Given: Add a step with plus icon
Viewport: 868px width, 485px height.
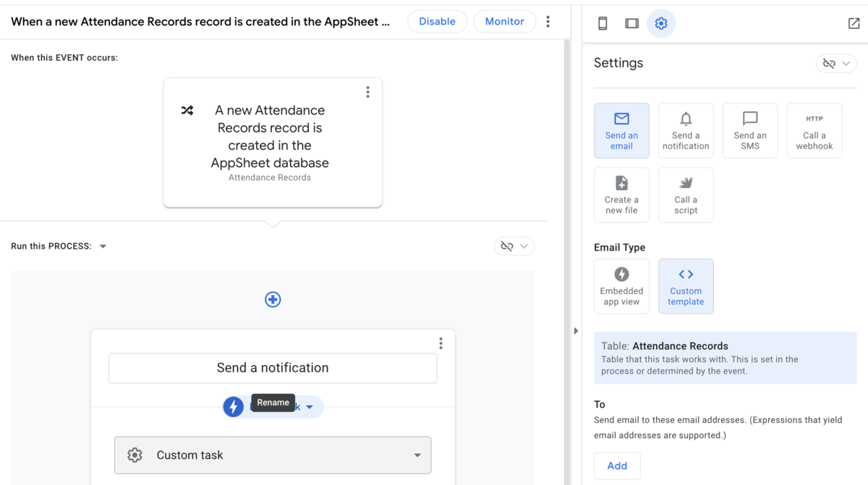Looking at the screenshot, I should (273, 299).
